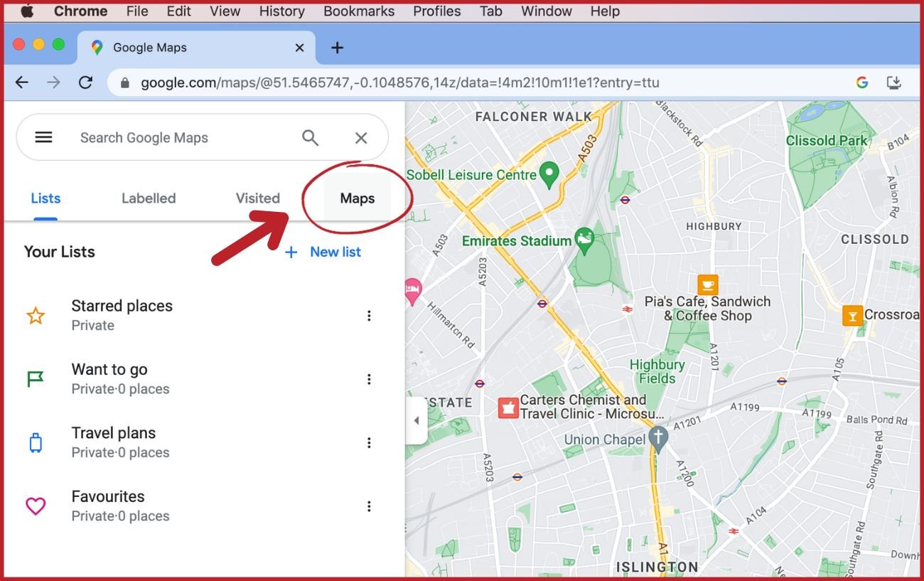Click the install app icon in address bar
Viewport: 924px width, 581px height.
(894, 82)
